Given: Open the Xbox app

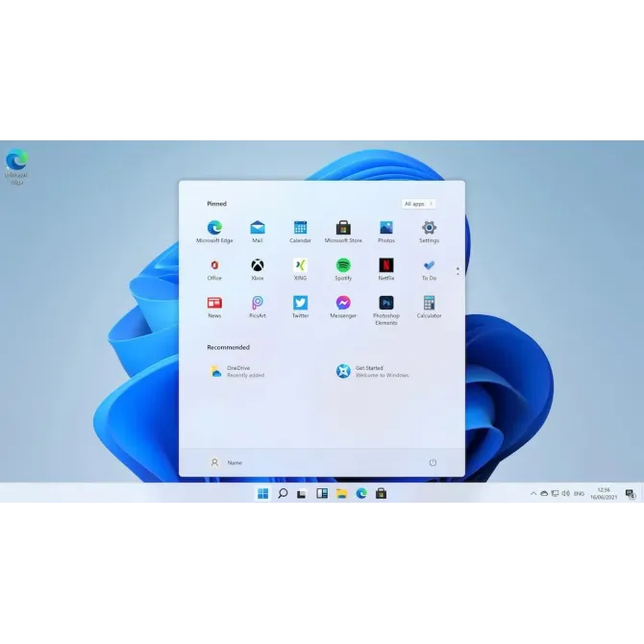Looking at the screenshot, I should click(x=258, y=269).
